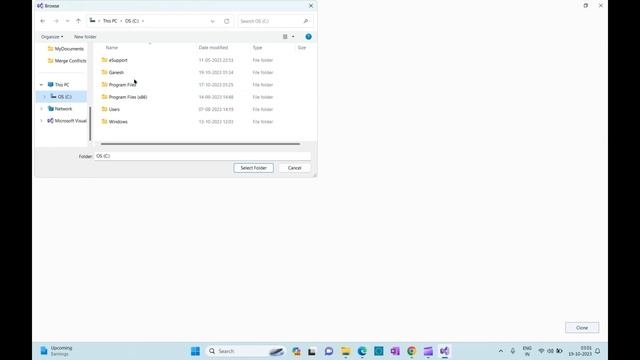Select the Program Files folder
The width and height of the screenshot is (640, 360).
118,85
